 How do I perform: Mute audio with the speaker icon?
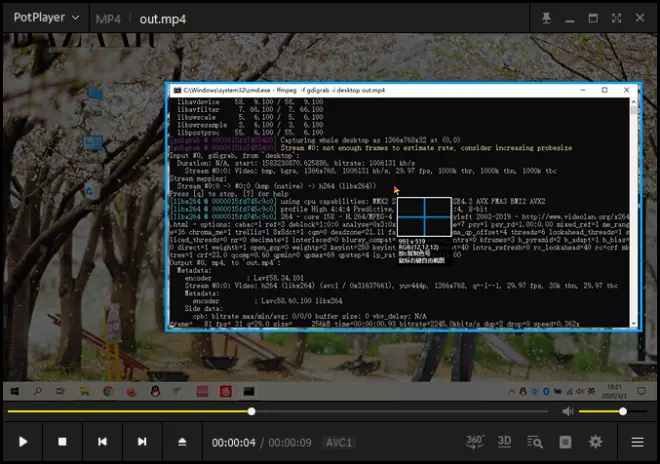pyautogui.click(x=567, y=411)
